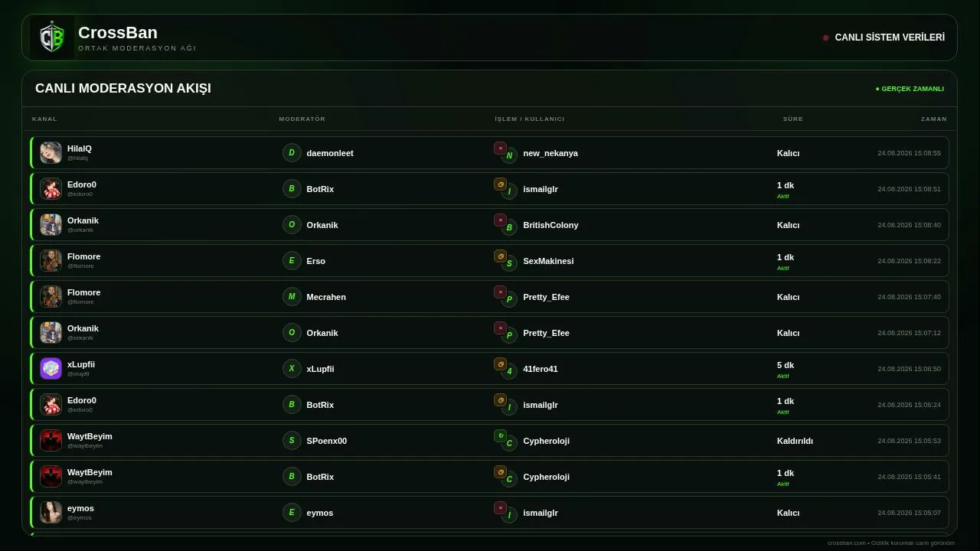Click the timeout clock icon next to SexMakinesi
Viewport: 980px width, 551px height.
coord(500,256)
